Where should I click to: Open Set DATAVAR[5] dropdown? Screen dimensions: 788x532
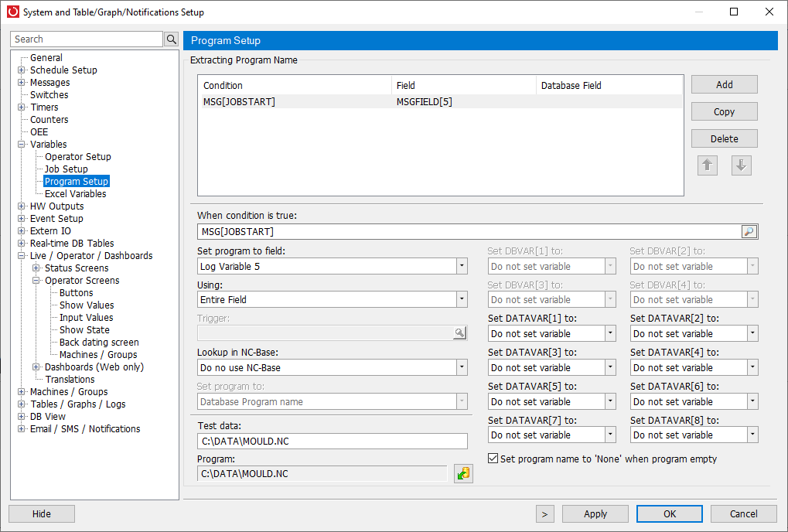click(x=610, y=402)
